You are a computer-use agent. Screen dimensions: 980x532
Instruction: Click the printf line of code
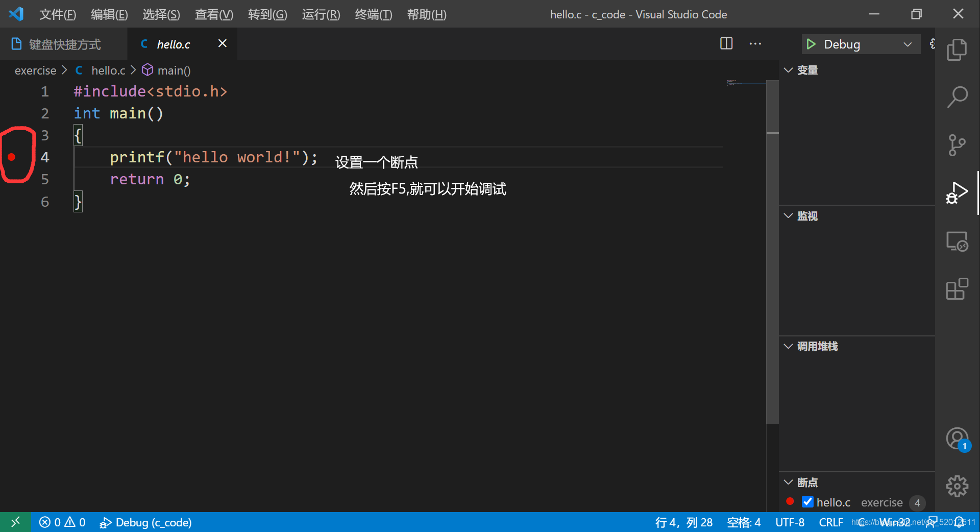213,157
